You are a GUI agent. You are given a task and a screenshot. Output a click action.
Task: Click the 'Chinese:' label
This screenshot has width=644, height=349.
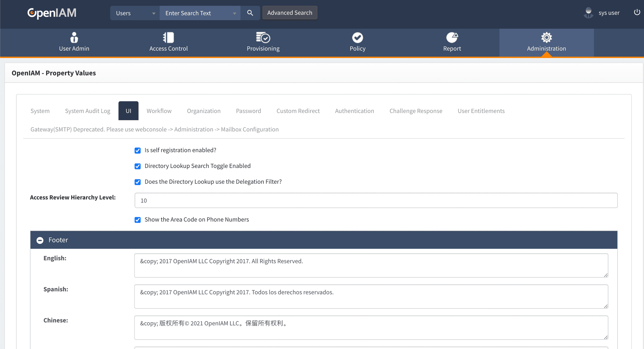56,320
